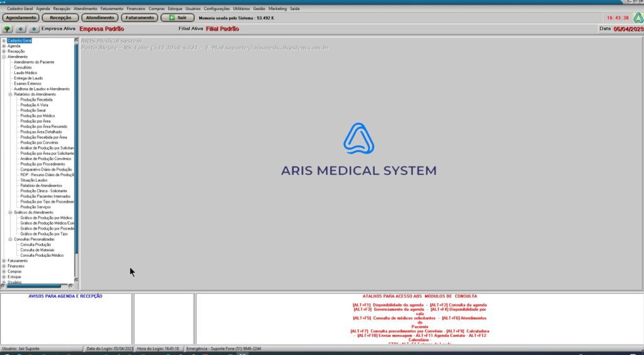Screen dimensions: 644x355
Task: Open the Estoque menu in menu bar
Action: [x=175, y=9]
